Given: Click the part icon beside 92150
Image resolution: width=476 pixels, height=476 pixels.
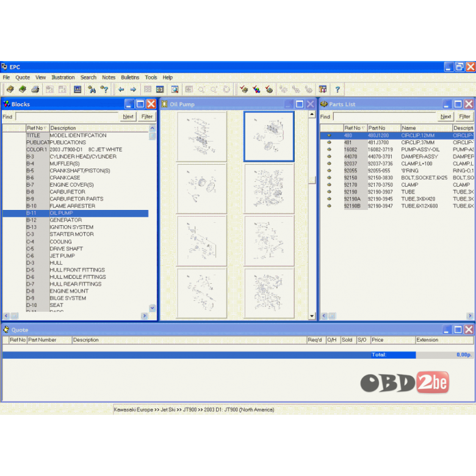Looking at the screenshot, I should (329, 178).
